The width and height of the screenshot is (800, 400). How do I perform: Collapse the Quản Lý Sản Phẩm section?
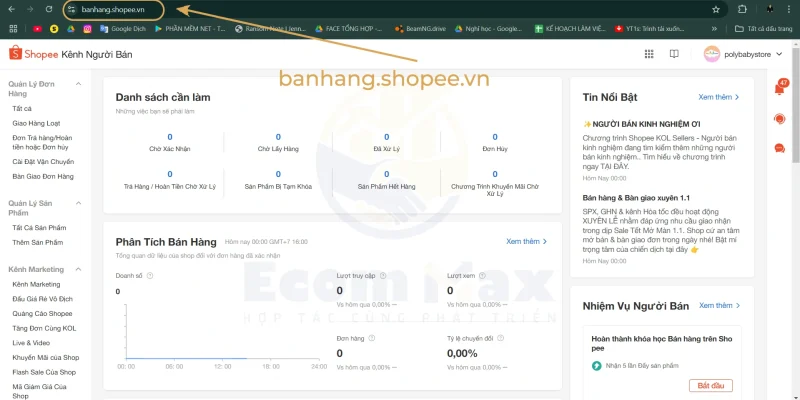point(79,203)
